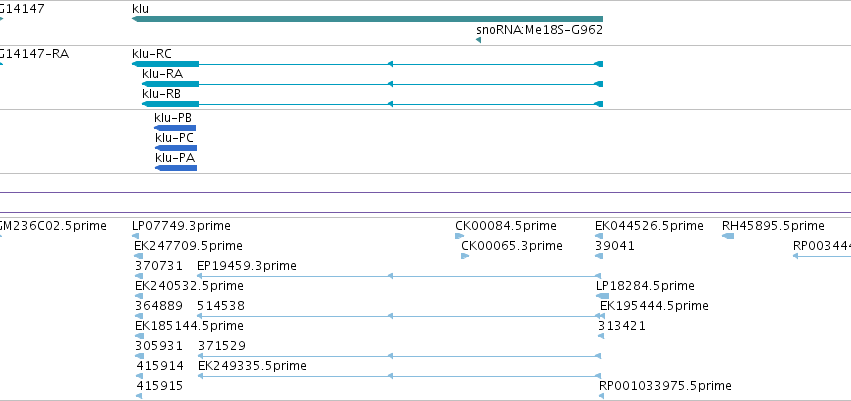Select the klu gene bar
This screenshot has width=851, height=401.
click(x=367, y=19)
